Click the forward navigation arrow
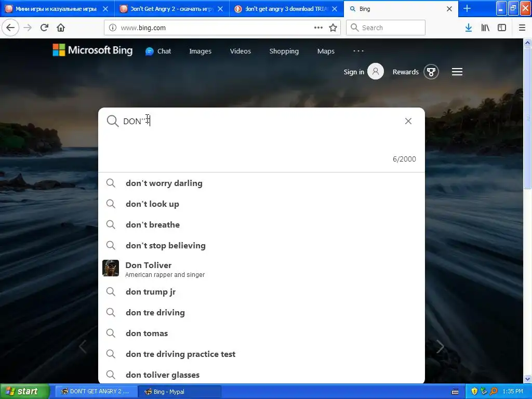This screenshot has width=532, height=399. click(x=28, y=28)
